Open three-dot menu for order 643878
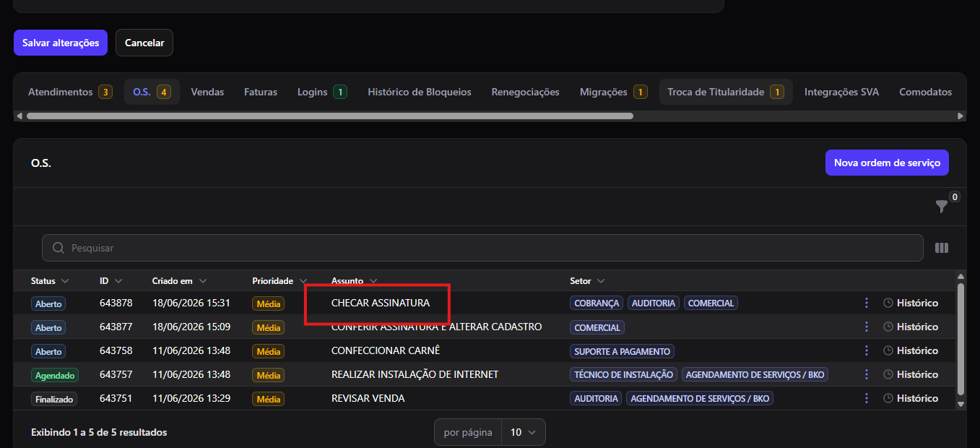 [x=867, y=303]
